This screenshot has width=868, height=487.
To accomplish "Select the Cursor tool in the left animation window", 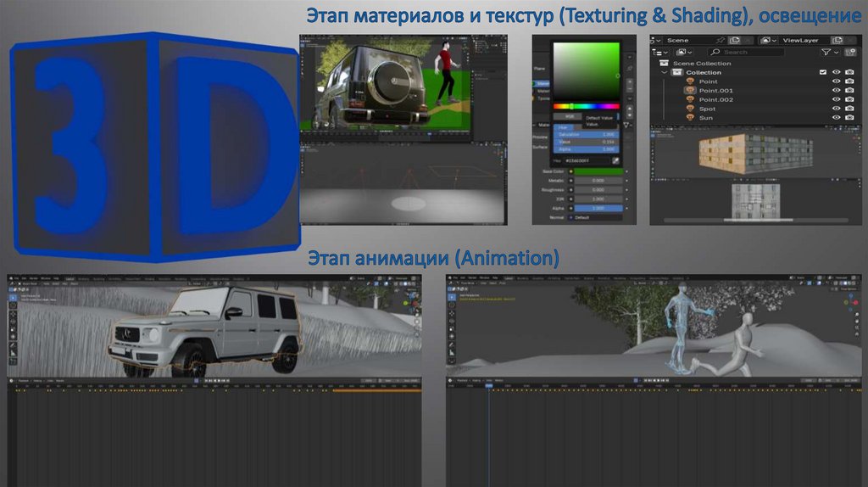I will click(x=14, y=305).
